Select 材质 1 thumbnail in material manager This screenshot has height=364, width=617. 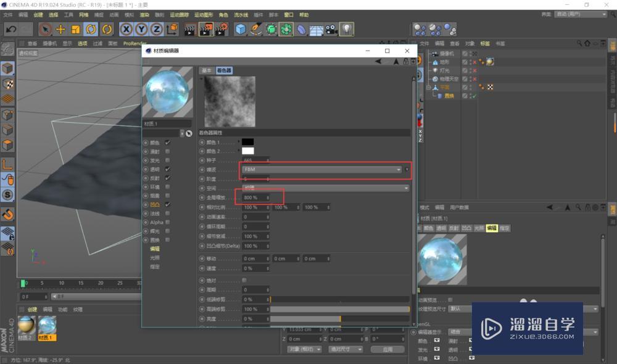tap(48, 328)
